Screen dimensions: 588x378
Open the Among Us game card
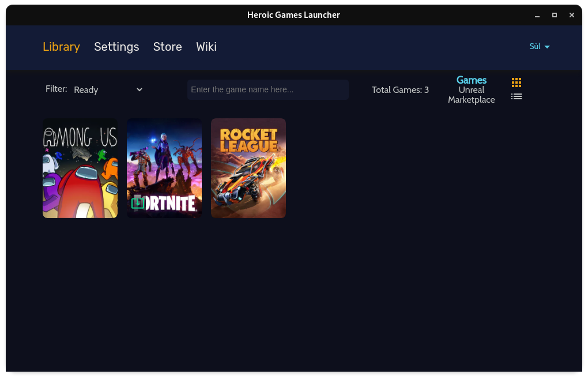[80, 168]
